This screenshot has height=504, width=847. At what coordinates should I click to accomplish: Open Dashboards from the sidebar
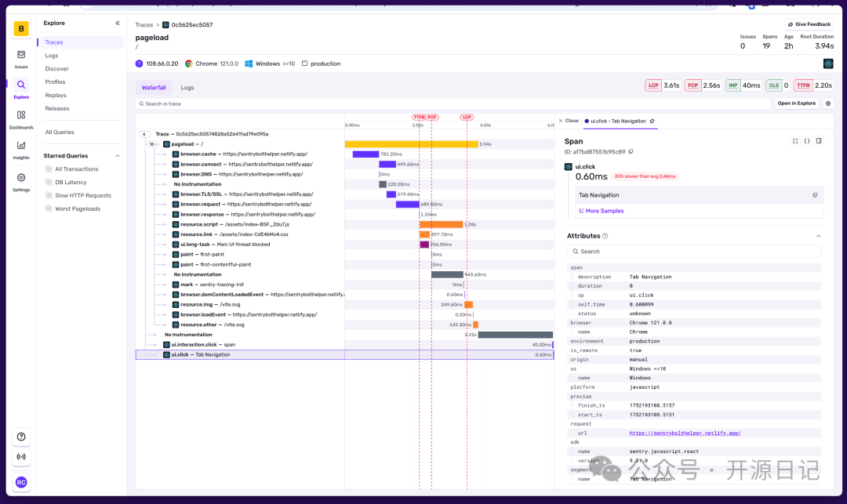[21, 119]
